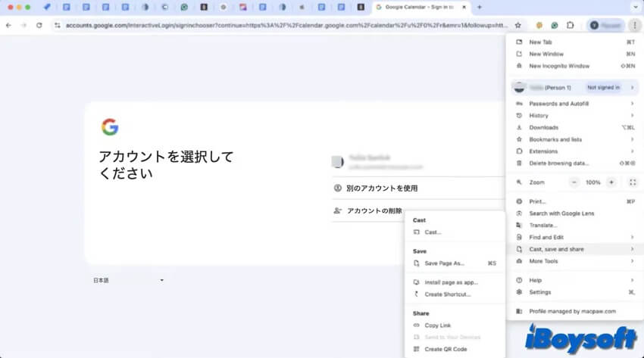Open the 日本語 language dropdown

(128, 281)
